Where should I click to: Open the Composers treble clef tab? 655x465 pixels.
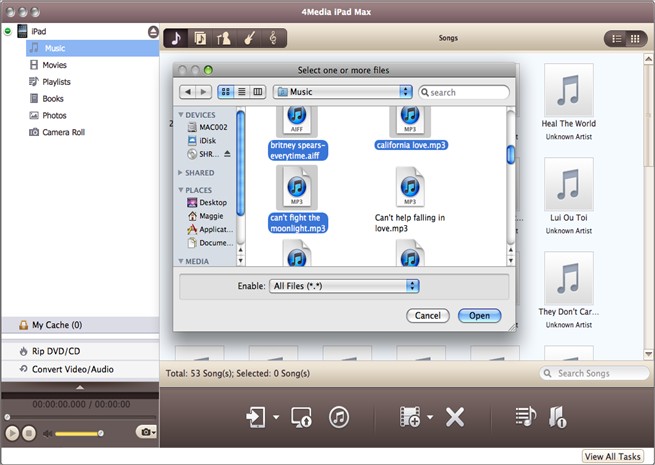273,38
